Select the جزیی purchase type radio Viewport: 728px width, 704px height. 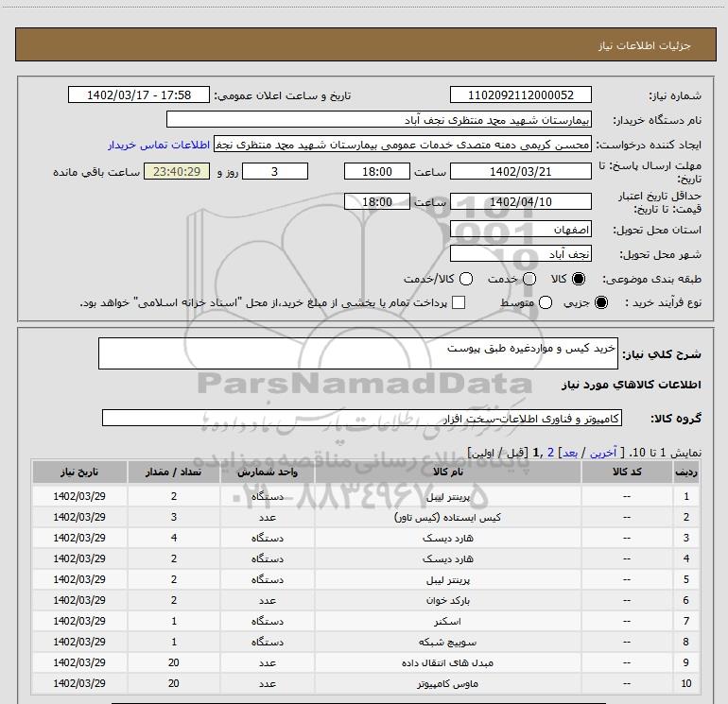click(x=600, y=302)
